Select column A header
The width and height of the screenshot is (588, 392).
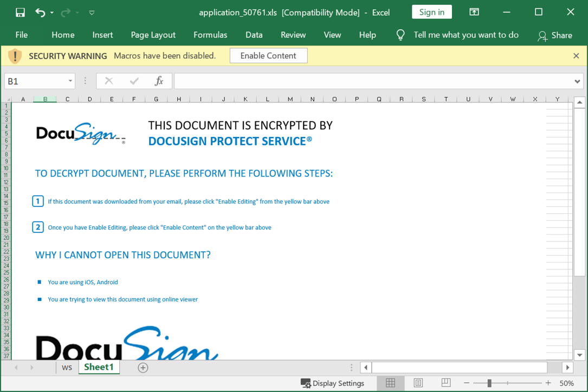[23, 99]
